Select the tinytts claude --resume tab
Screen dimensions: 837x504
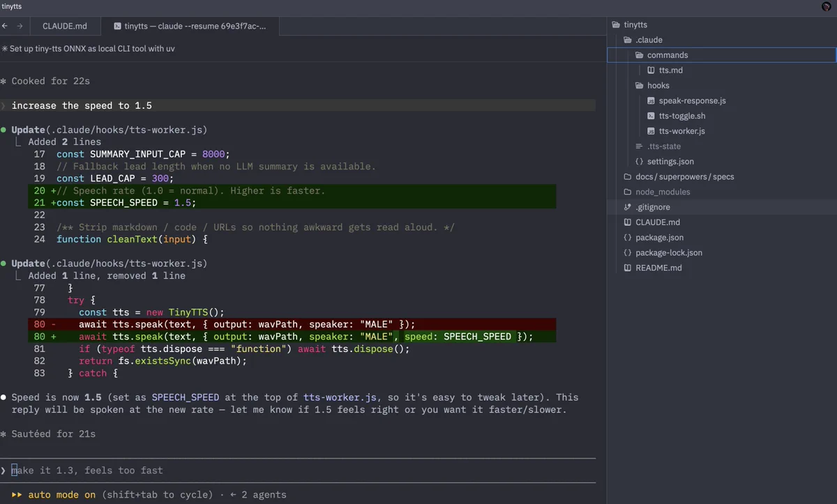pos(190,26)
